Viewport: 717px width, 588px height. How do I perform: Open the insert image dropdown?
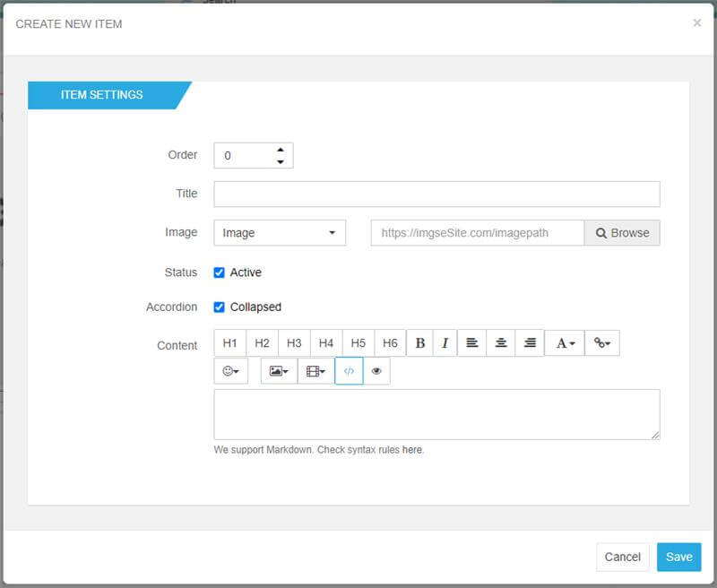click(279, 371)
